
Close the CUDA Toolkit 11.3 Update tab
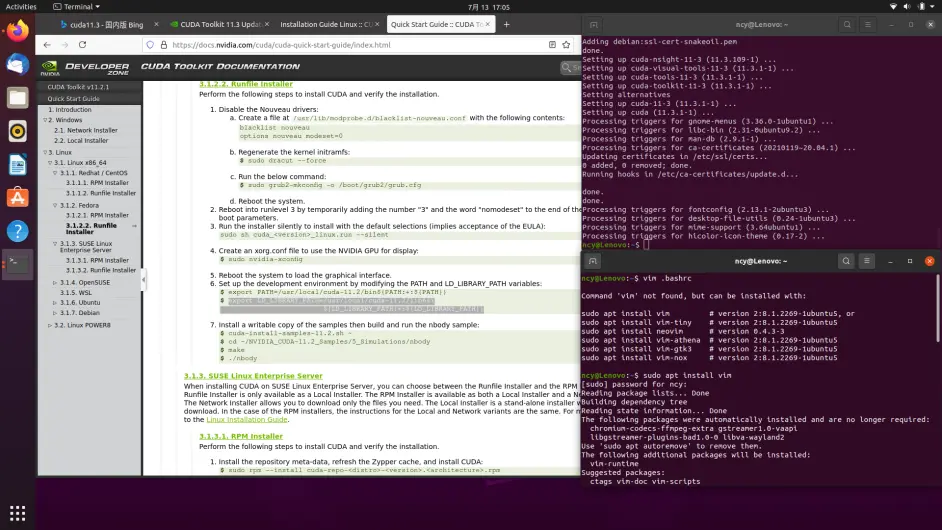point(267,25)
